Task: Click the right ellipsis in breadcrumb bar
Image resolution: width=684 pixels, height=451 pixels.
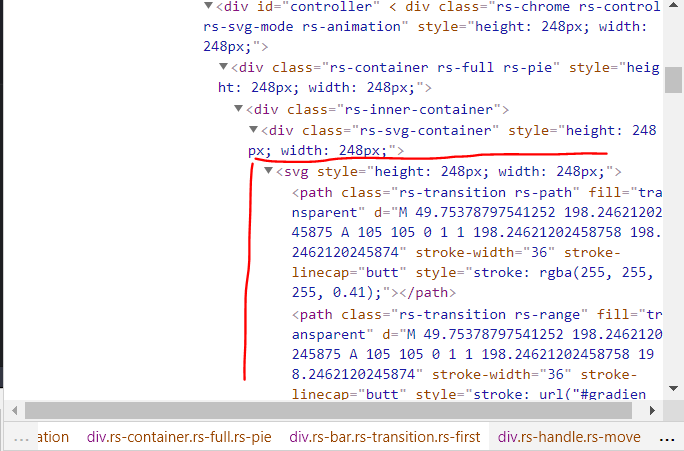Action: click(667, 439)
